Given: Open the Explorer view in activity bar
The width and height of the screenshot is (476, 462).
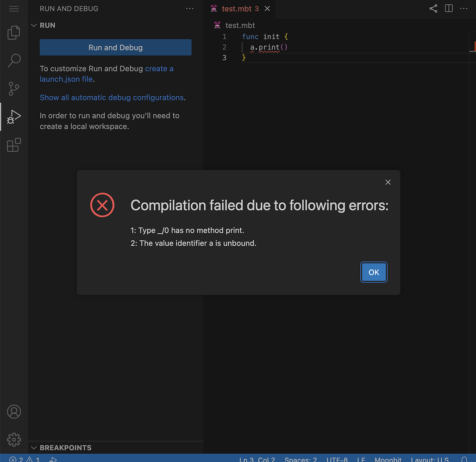Looking at the screenshot, I should pyautogui.click(x=14, y=32).
